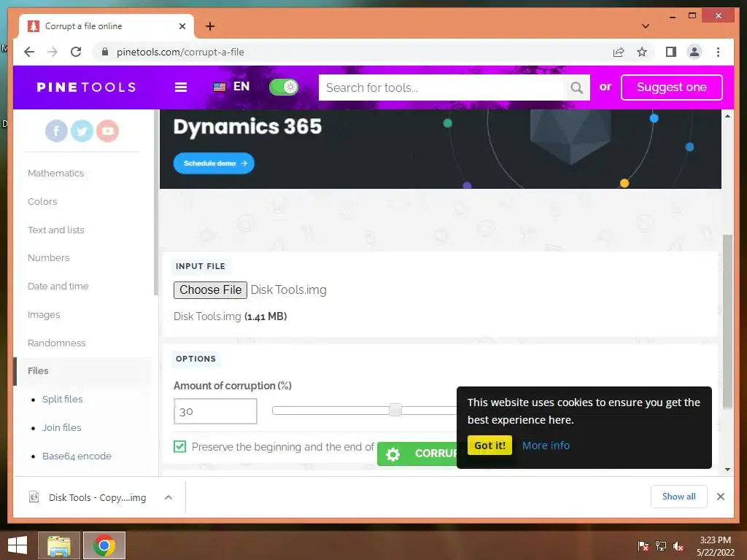This screenshot has width=747, height=560.
Task: Click the Schedule demo ad button
Action: click(214, 163)
